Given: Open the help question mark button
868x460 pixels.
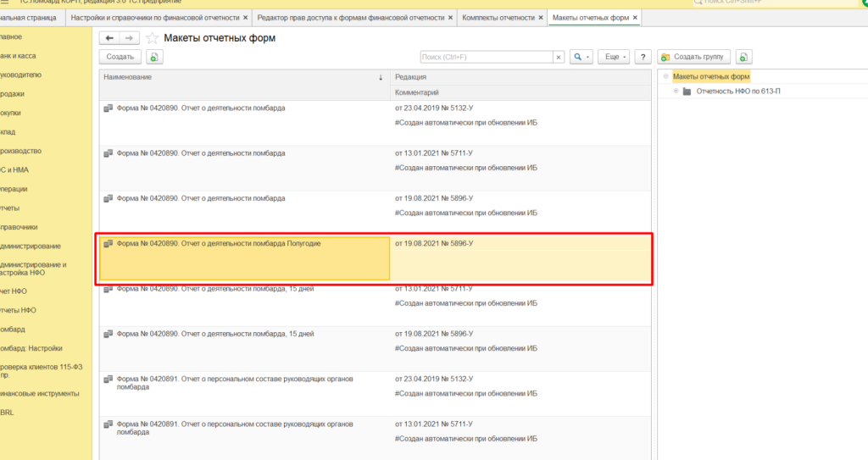Looking at the screenshot, I should click(643, 57).
